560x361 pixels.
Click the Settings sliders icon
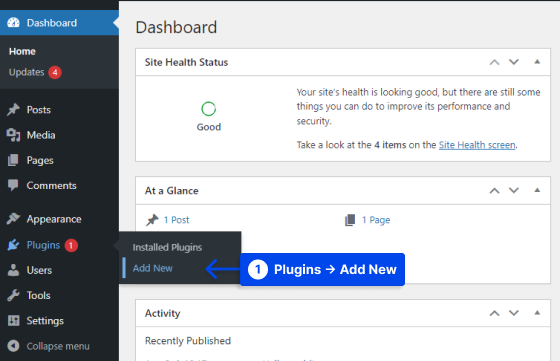14,320
